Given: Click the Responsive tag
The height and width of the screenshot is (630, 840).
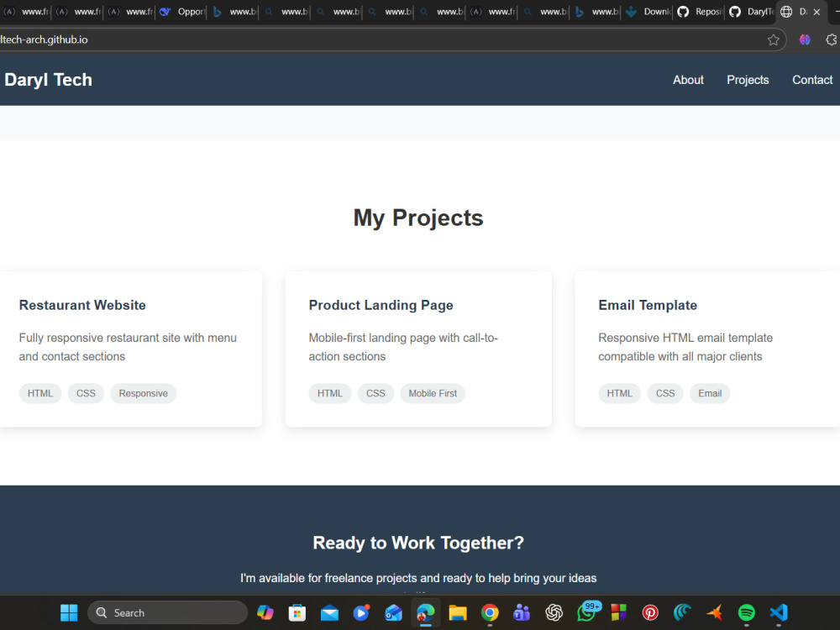Looking at the screenshot, I should coord(143,393).
